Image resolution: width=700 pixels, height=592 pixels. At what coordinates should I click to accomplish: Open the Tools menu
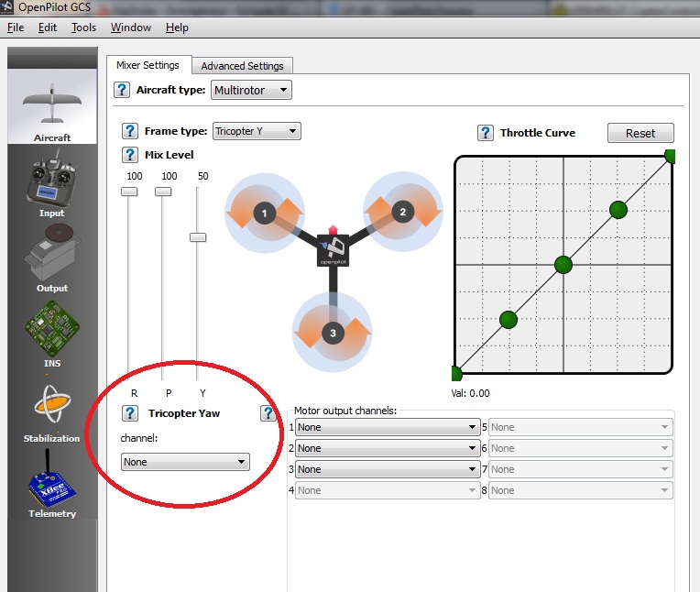[83, 27]
